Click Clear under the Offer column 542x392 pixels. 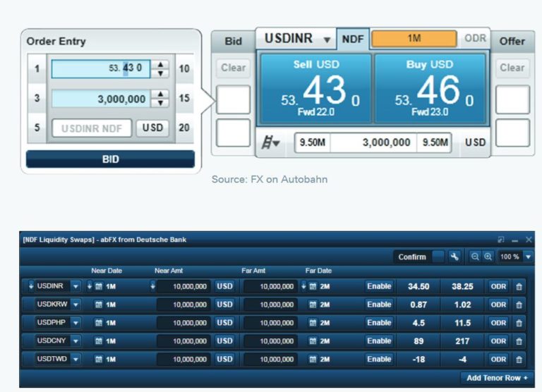tap(512, 68)
